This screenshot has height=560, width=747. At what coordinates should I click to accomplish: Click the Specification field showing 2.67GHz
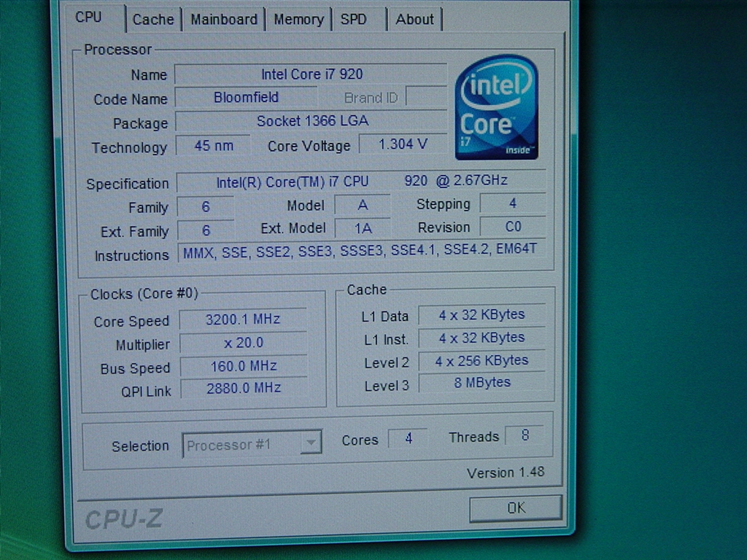[361, 181]
